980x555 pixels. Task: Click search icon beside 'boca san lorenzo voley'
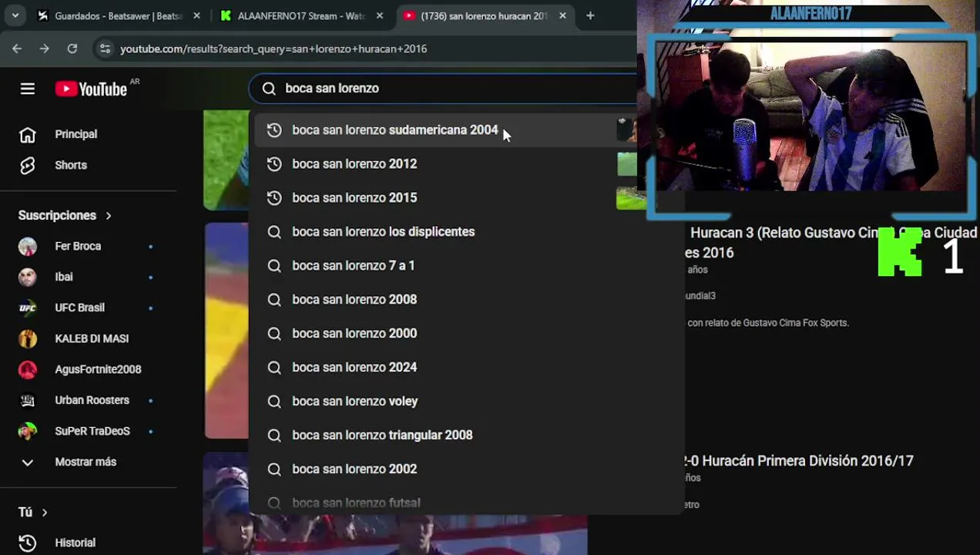click(274, 402)
